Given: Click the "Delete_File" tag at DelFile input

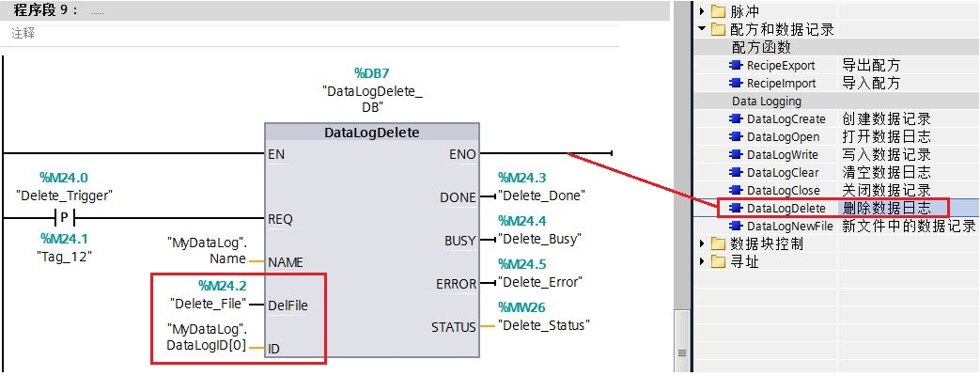Looking at the screenshot, I should click(208, 304).
